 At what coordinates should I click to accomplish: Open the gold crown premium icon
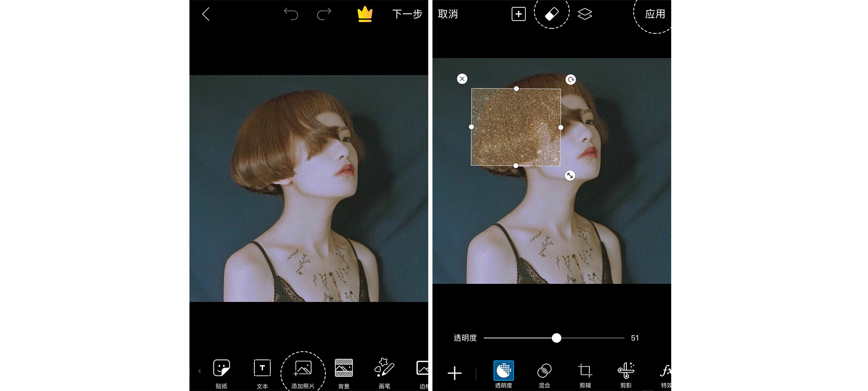(x=365, y=14)
